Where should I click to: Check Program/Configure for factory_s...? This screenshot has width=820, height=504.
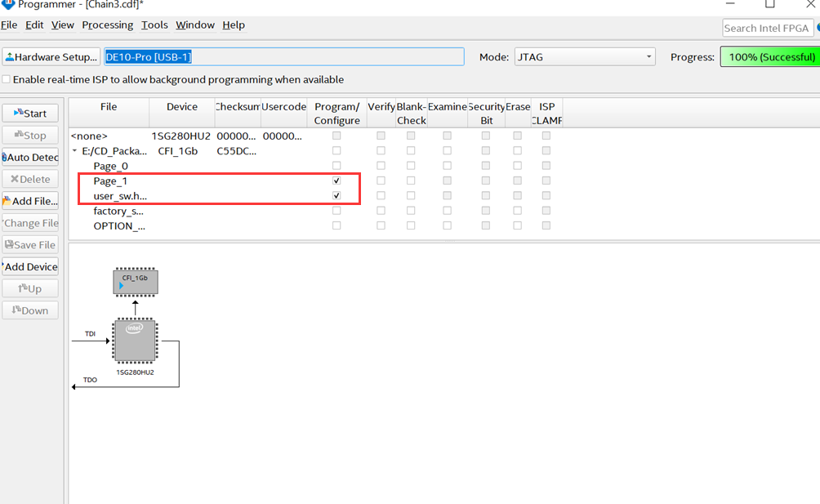pyautogui.click(x=336, y=211)
